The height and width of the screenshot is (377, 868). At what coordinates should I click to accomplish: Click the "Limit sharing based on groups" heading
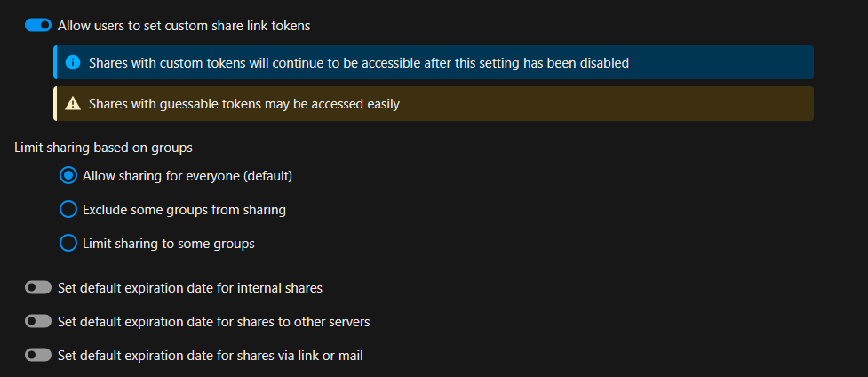click(x=104, y=147)
